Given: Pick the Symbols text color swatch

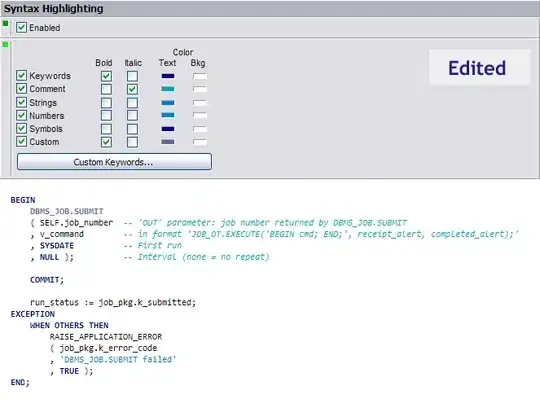Looking at the screenshot, I should pyautogui.click(x=168, y=129).
